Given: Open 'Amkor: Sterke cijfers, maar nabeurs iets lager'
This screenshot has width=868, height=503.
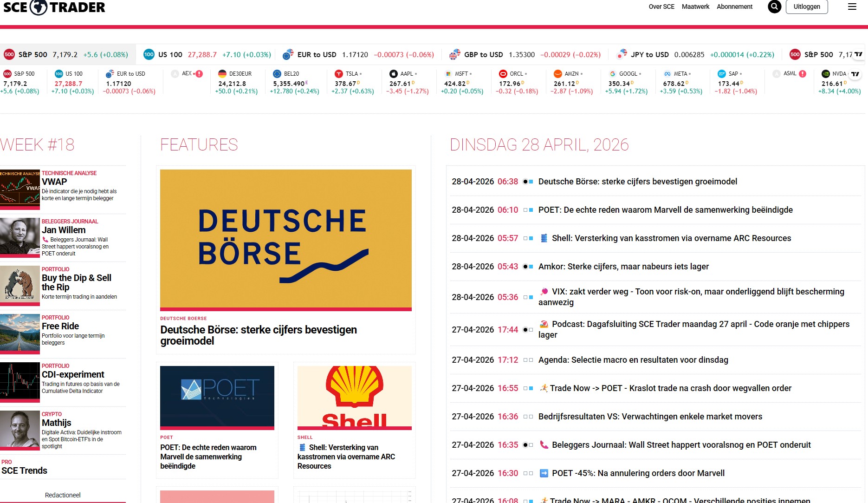Looking at the screenshot, I should [623, 267].
